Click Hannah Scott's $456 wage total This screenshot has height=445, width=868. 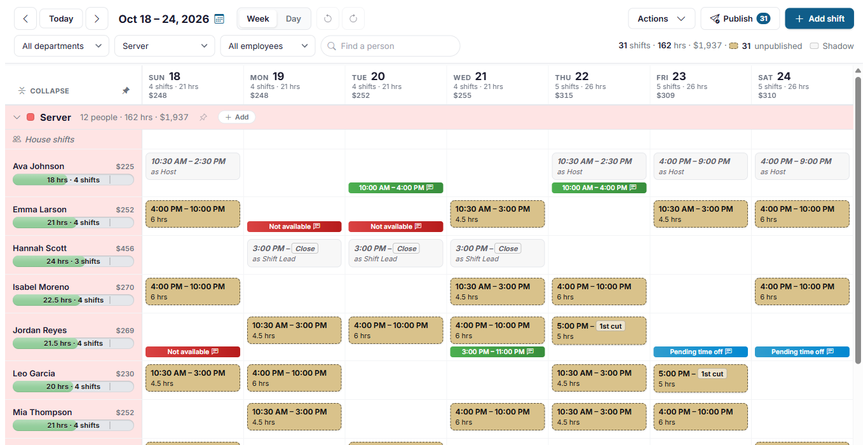[x=125, y=249]
